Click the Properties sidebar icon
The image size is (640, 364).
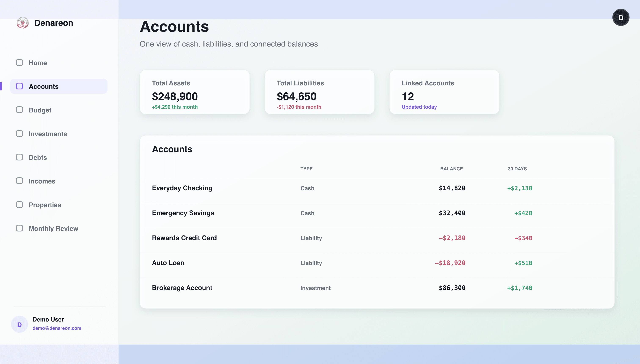click(x=19, y=205)
